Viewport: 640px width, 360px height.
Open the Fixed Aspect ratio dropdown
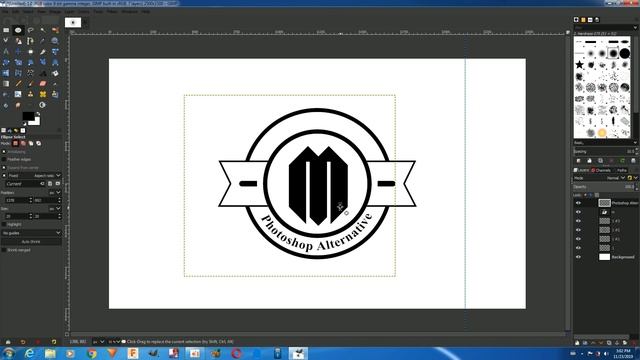pos(47,176)
